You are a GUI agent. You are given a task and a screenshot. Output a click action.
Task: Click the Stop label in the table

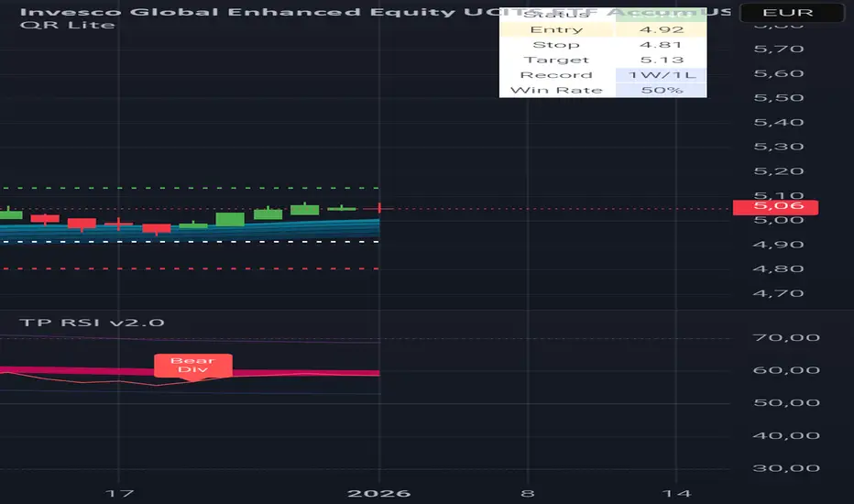tap(557, 45)
